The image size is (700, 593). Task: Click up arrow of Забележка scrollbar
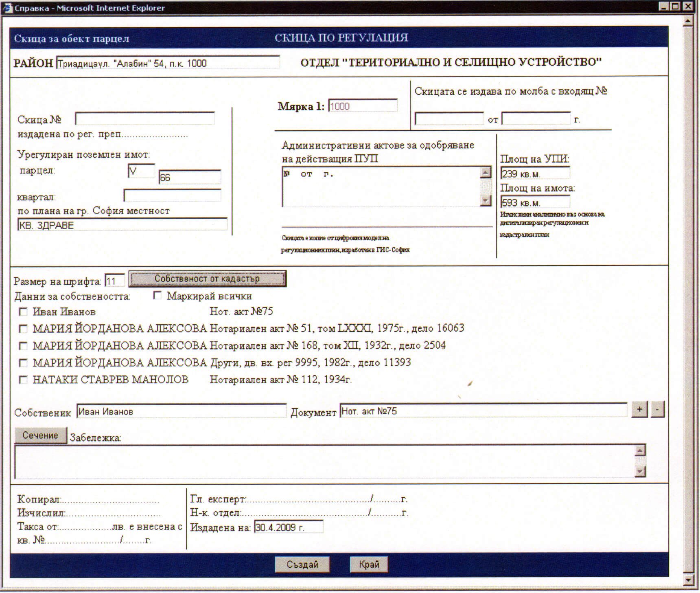coord(640,450)
